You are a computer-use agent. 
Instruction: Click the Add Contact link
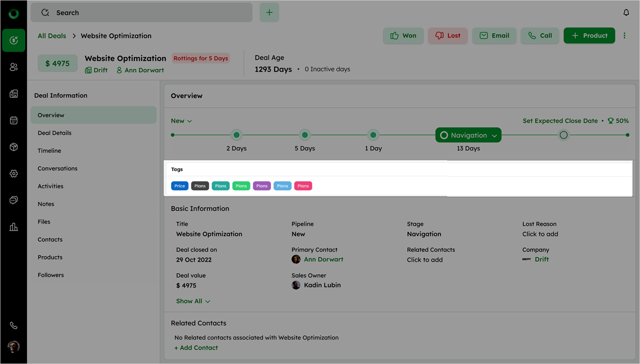click(x=196, y=348)
